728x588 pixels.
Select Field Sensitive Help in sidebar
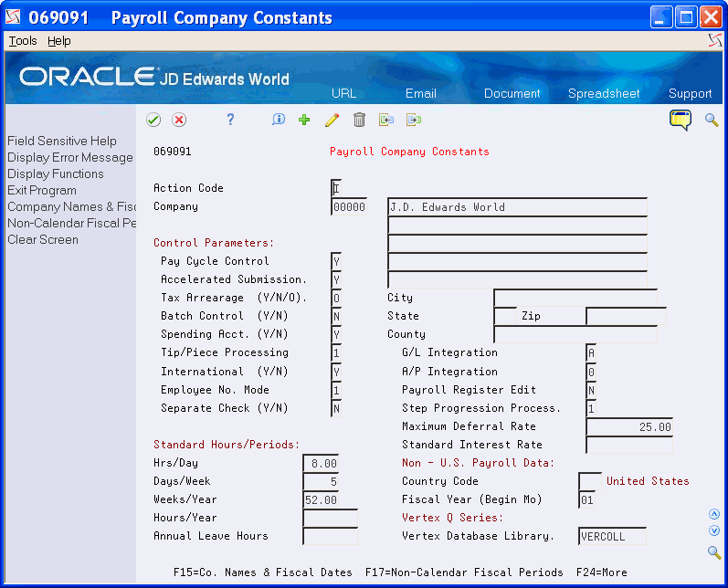click(62, 142)
